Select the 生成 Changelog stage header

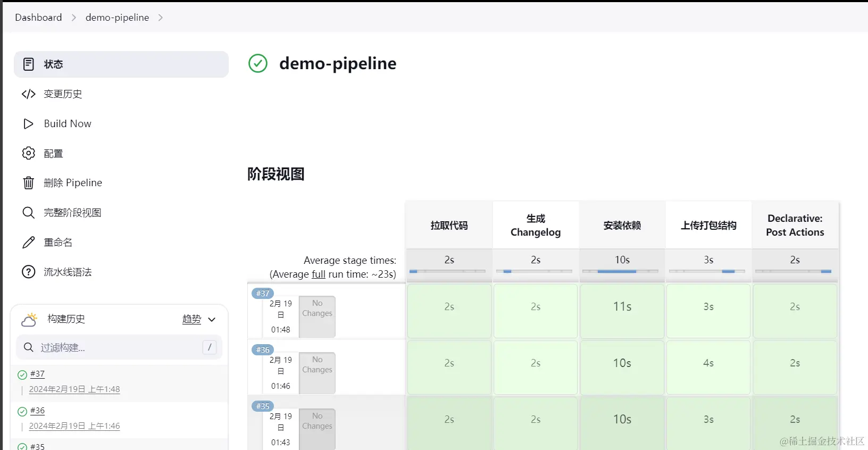pyautogui.click(x=536, y=226)
